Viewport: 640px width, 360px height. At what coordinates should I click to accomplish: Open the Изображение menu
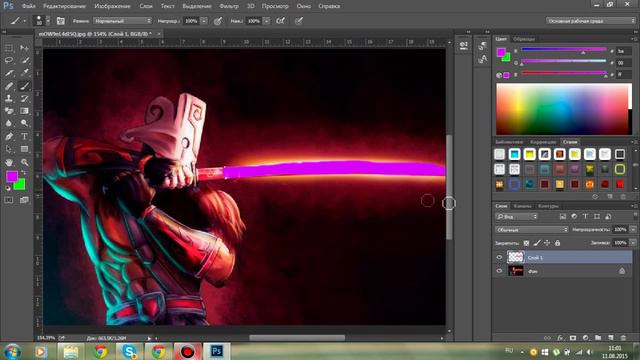pos(112,6)
